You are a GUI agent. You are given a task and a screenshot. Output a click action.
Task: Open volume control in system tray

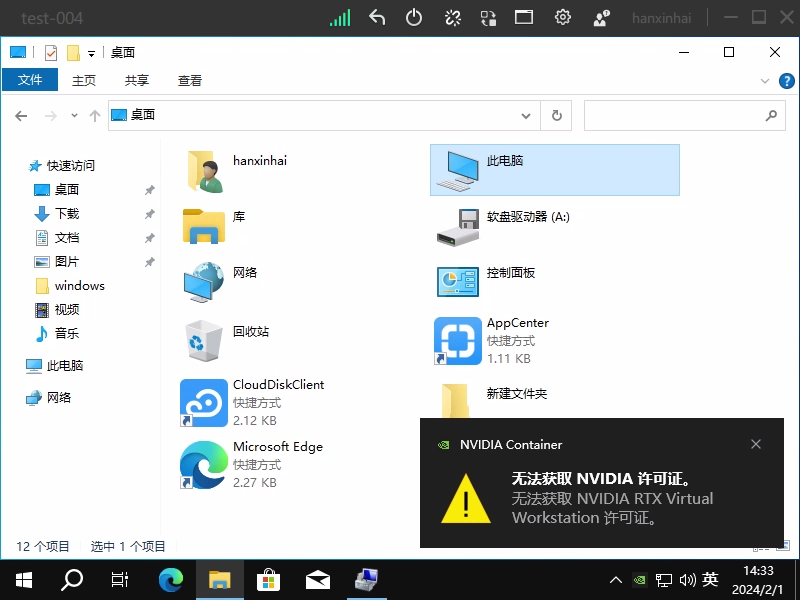click(x=687, y=580)
